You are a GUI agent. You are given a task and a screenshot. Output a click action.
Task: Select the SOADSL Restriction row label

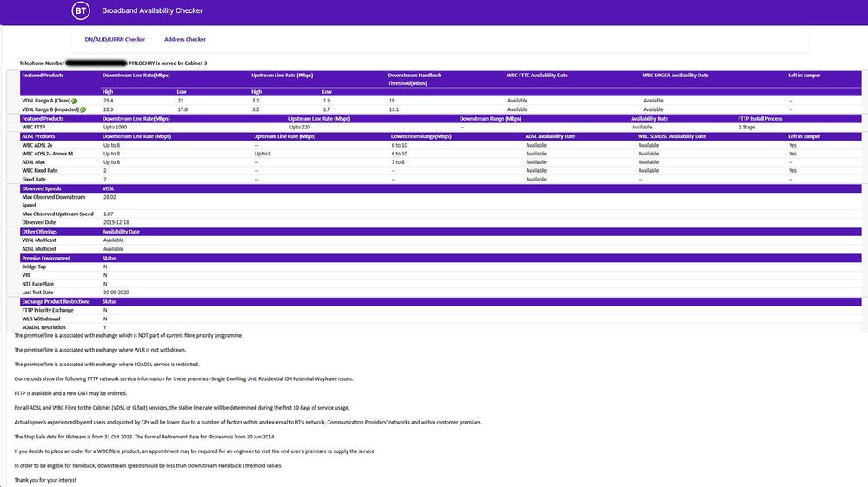(x=44, y=327)
